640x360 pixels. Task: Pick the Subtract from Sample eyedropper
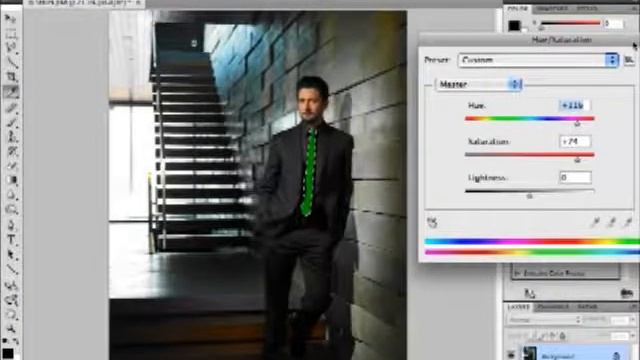[x=628, y=222]
